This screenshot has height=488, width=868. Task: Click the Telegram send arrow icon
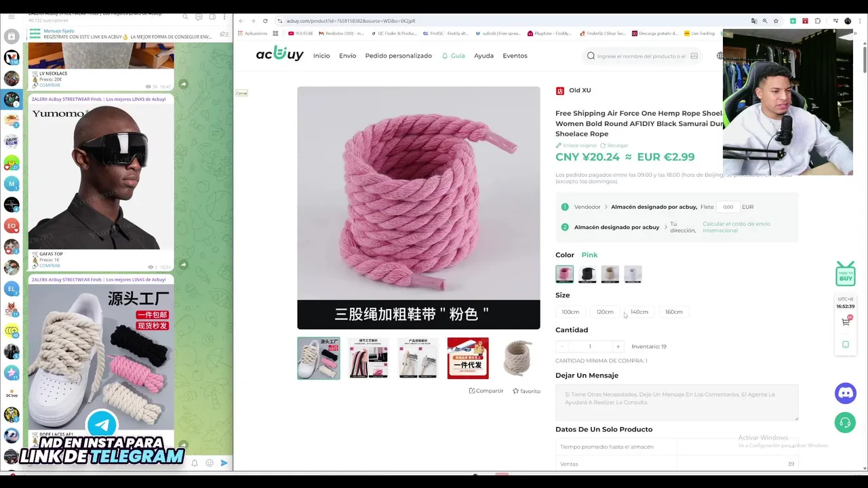[224, 463]
